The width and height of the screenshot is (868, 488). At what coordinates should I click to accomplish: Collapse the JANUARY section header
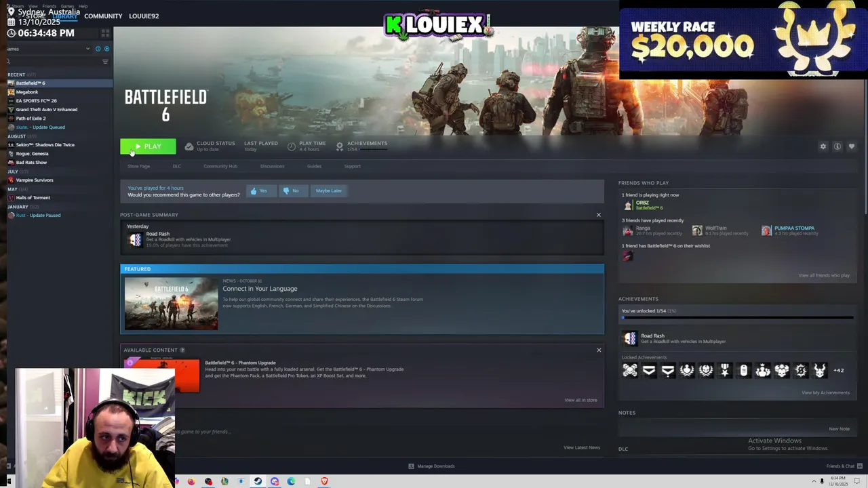click(18, 207)
